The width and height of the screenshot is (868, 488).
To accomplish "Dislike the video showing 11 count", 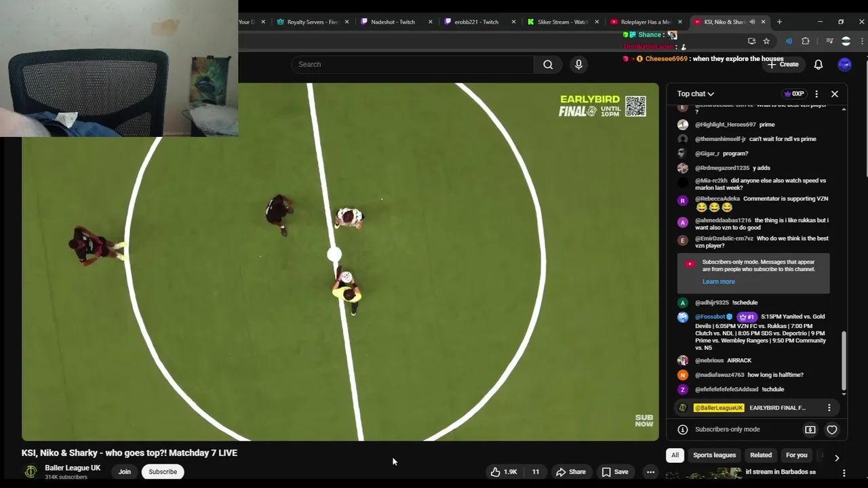I will (x=535, y=472).
